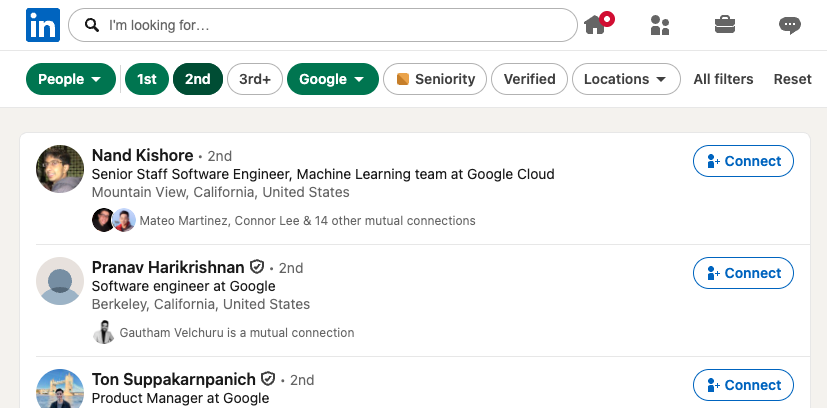Image resolution: width=827 pixels, height=408 pixels.
Task: Enable the Verified filter
Action: (529, 79)
